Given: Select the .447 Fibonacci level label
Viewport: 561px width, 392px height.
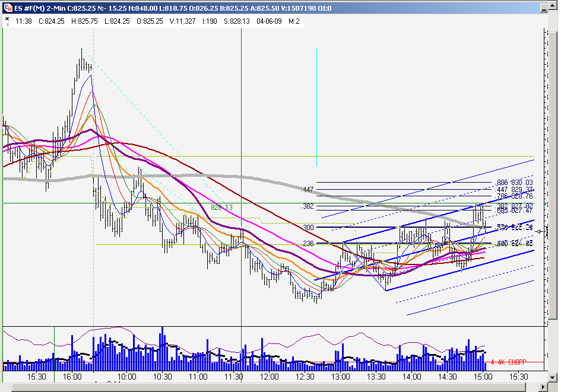Looking at the screenshot, I should point(308,190).
